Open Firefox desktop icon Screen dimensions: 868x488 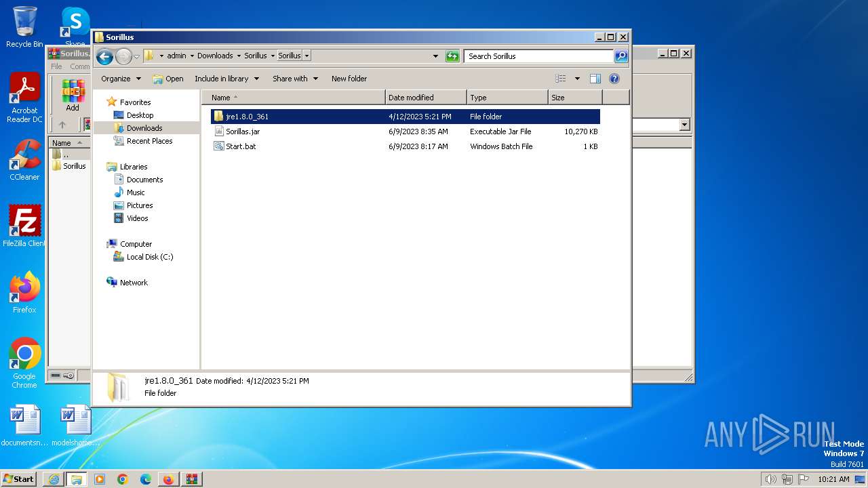pyautogui.click(x=24, y=293)
